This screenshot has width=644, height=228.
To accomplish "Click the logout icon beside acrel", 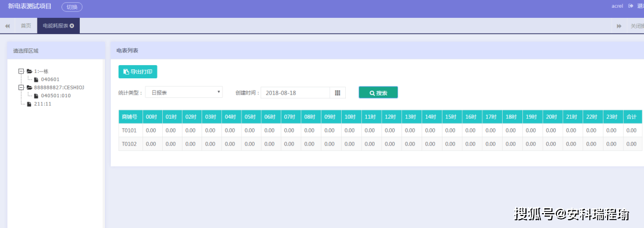I will point(631,6).
